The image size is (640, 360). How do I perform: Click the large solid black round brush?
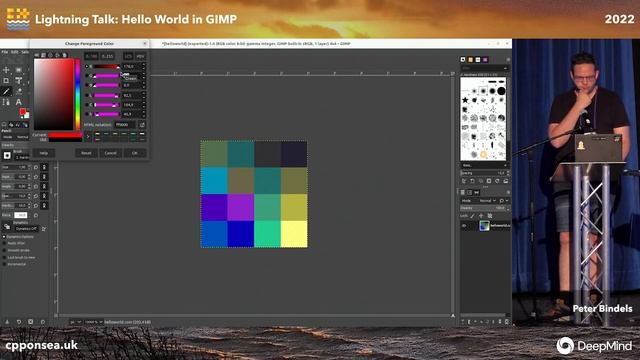502,91
